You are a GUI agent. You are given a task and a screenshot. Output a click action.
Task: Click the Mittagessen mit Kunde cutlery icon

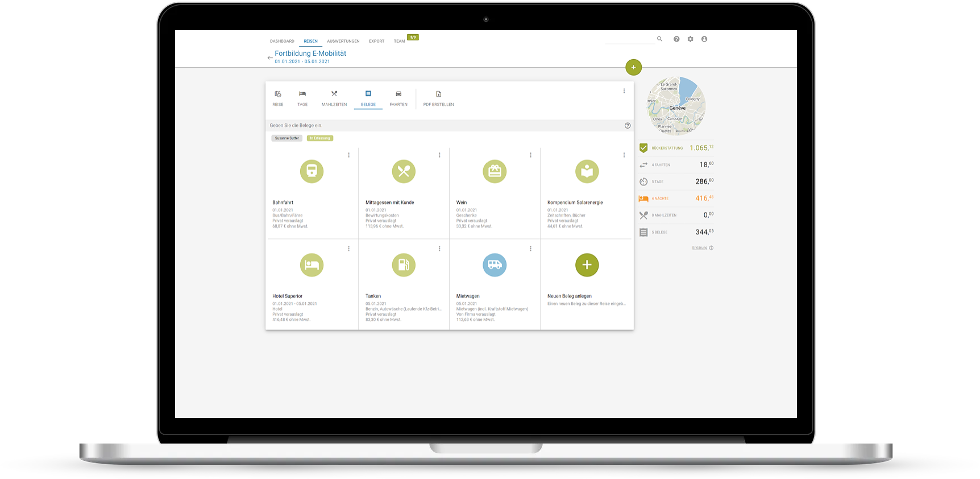click(404, 171)
